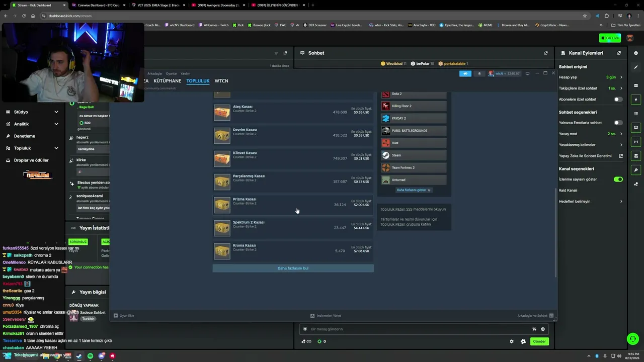Open the Raid Kanalı option
Image resolution: width=644 pixels, height=362 pixels.
pyautogui.click(x=568, y=191)
